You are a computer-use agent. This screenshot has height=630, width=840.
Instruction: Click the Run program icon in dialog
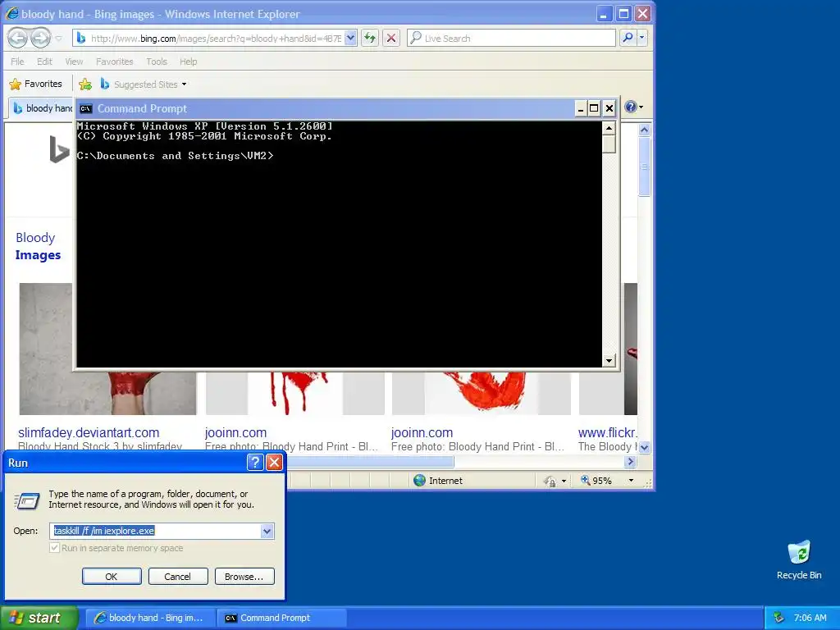click(27, 500)
